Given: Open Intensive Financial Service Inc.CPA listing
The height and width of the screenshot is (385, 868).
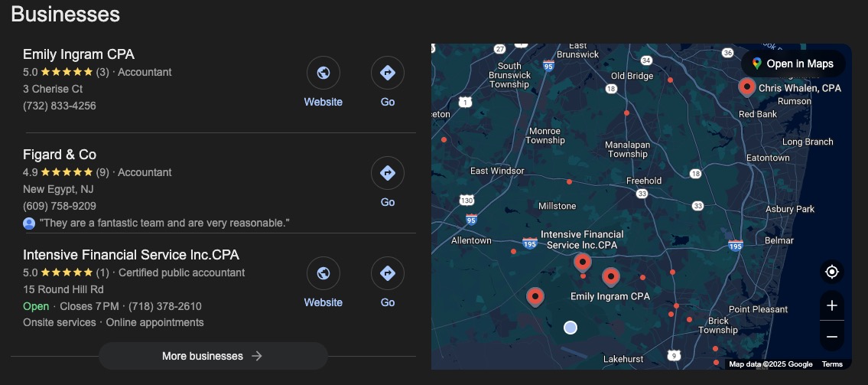Looking at the screenshot, I should click(x=131, y=255).
